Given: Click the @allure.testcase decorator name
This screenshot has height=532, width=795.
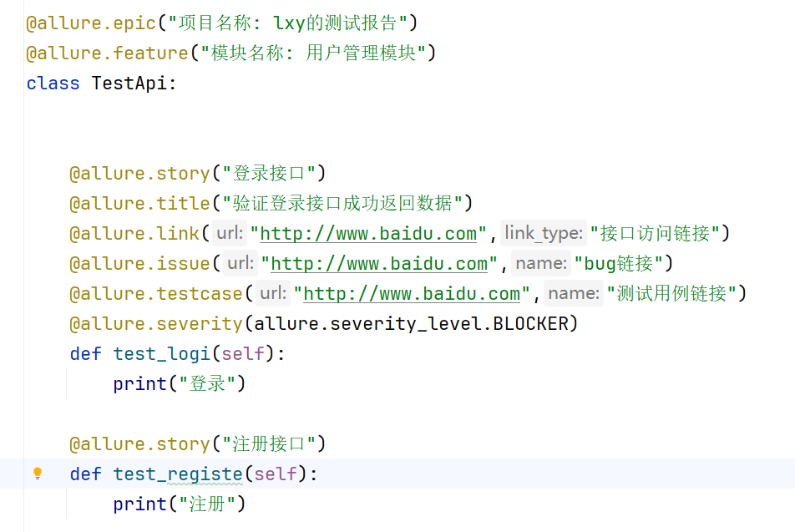Looking at the screenshot, I should (x=156, y=294).
